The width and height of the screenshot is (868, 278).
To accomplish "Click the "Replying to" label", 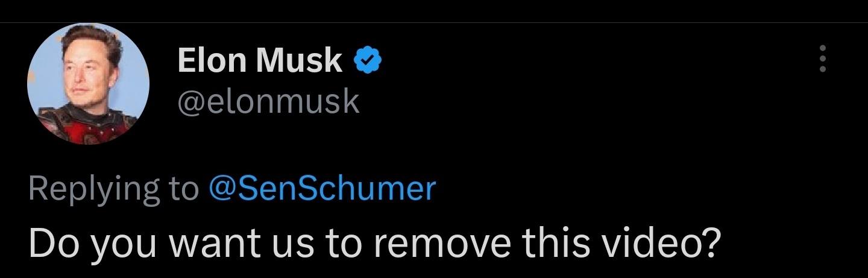I will (113, 189).
